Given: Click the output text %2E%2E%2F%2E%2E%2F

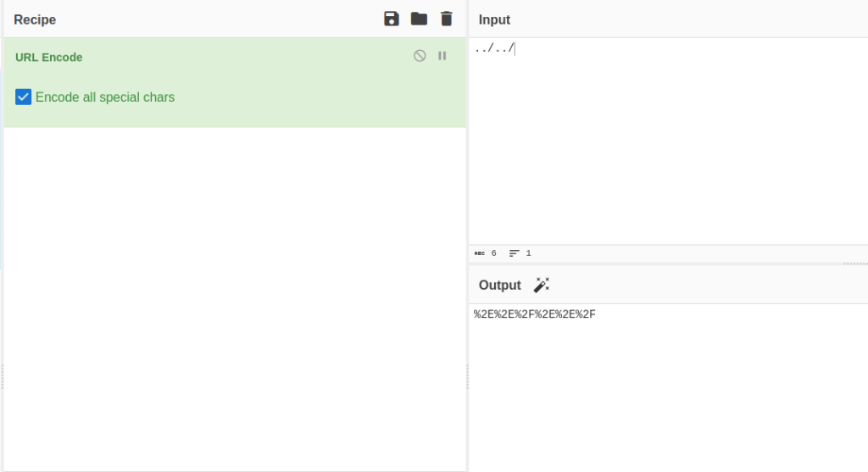Looking at the screenshot, I should click(534, 314).
